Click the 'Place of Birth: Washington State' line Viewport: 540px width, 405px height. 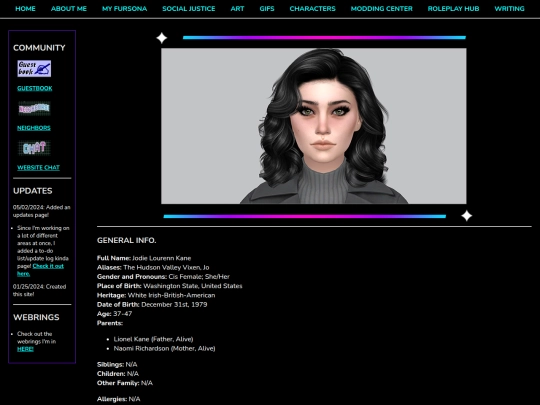[170, 286]
